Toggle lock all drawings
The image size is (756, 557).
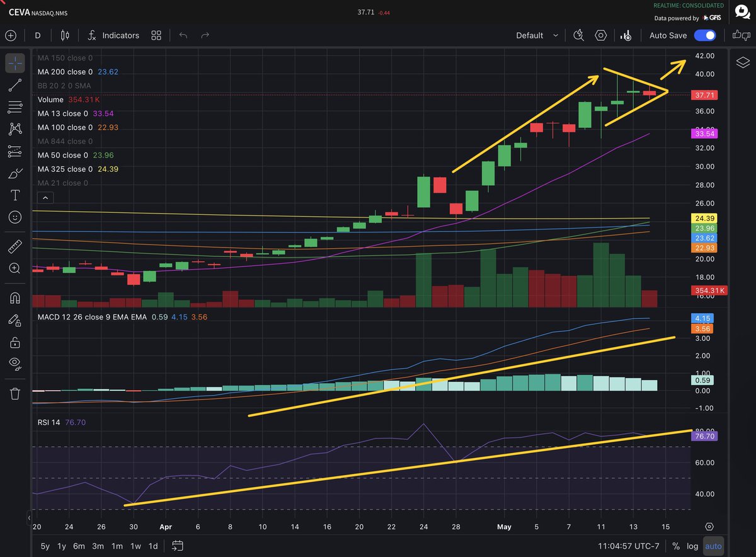[15, 342]
